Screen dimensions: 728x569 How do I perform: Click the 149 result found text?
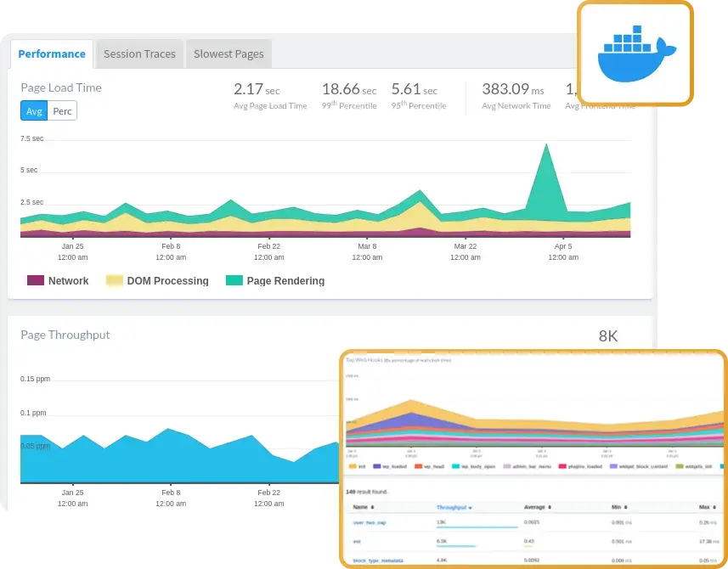tap(366, 492)
